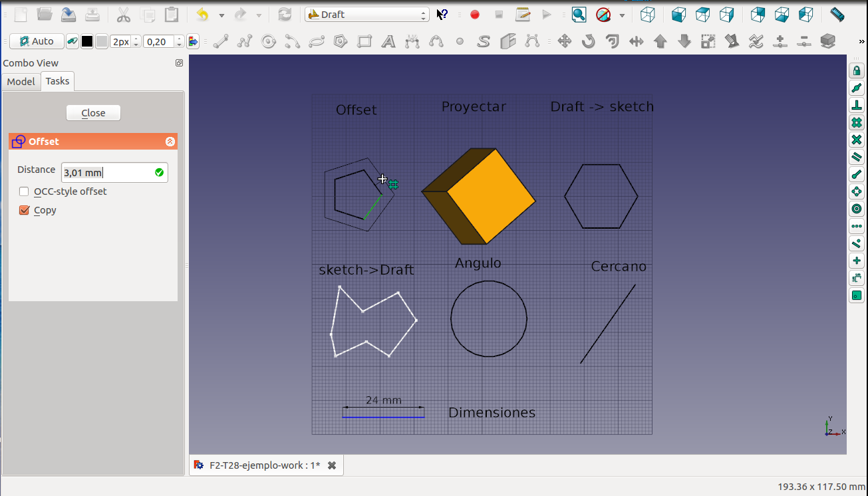Image resolution: width=868 pixels, height=496 pixels.
Task: Collapse the Offset task panel
Action: tap(170, 142)
